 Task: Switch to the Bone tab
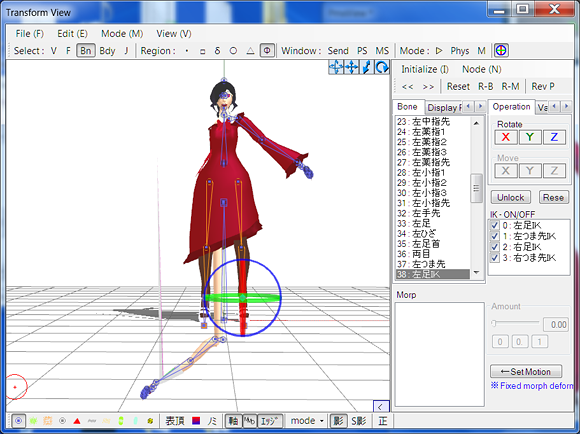coord(407,107)
